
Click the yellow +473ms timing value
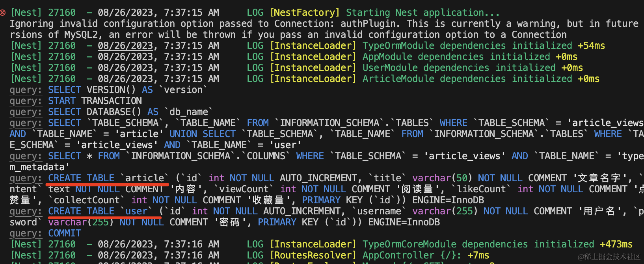coord(616,244)
